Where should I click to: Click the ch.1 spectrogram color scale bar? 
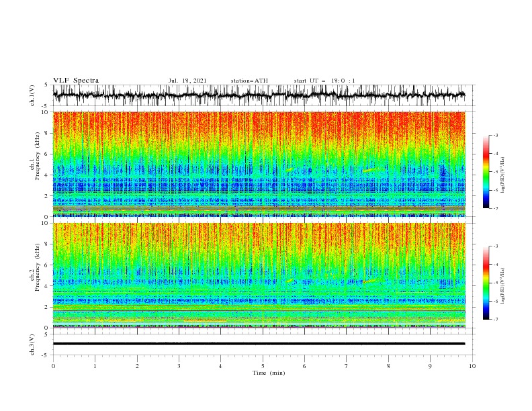point(486,172)
